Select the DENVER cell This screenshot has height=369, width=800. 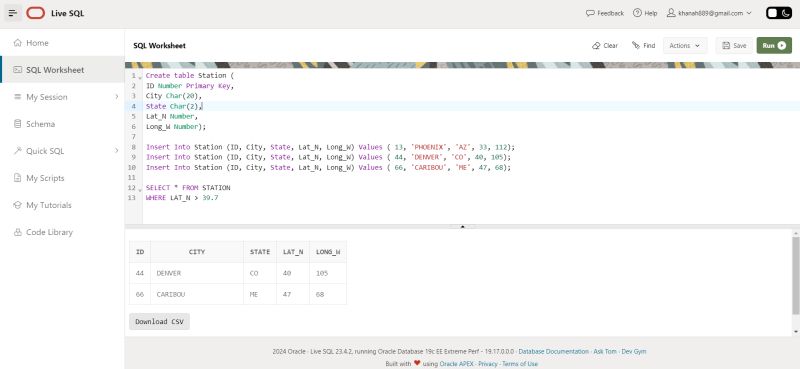click(197, 273)
